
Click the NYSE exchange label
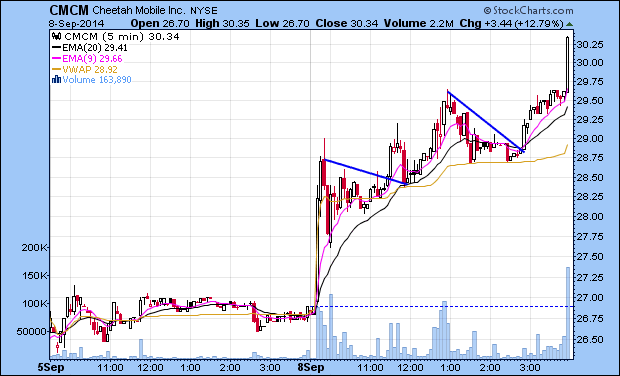point(204,11)
